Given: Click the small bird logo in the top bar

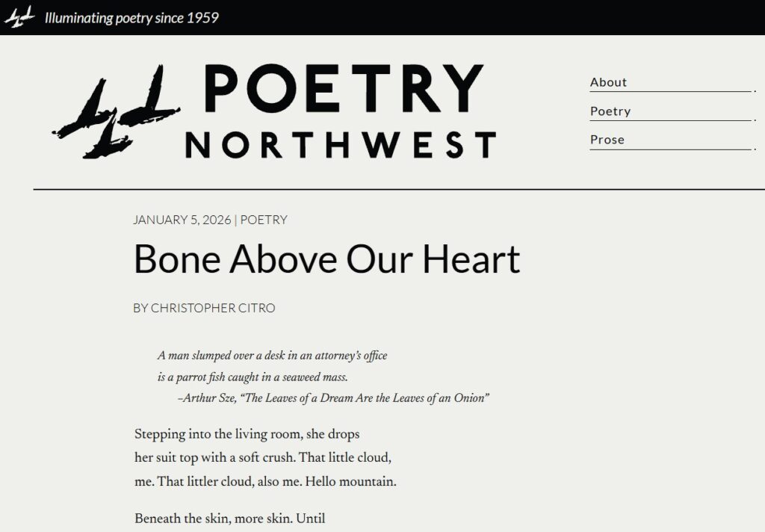Looking at the screenshot, I should tap(19, 16).
